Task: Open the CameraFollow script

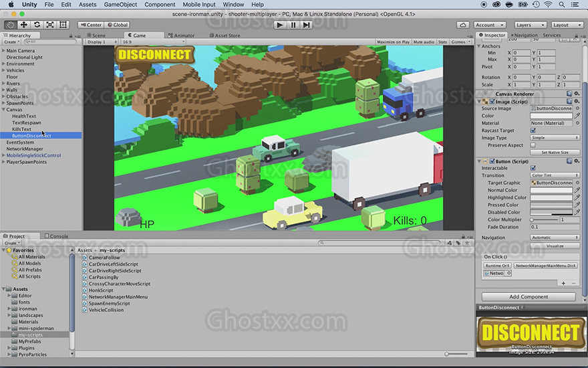Action: click(x=104, y=258)
